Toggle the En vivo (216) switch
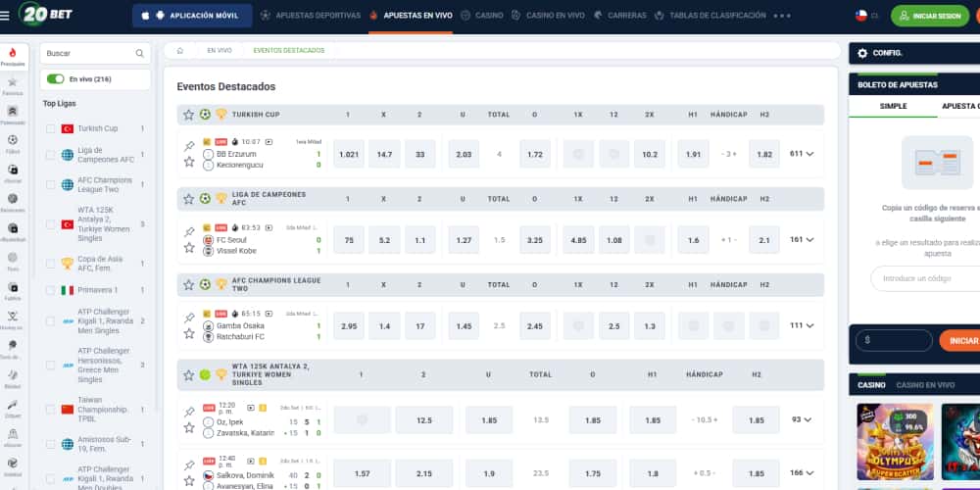980x490 pixels. 56,79
